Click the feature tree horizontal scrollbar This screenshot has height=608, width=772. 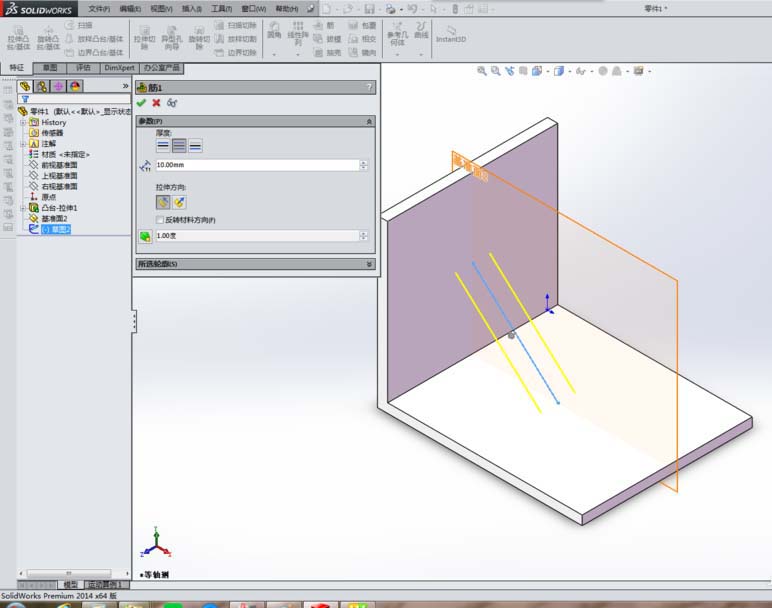tap(69, 573)
